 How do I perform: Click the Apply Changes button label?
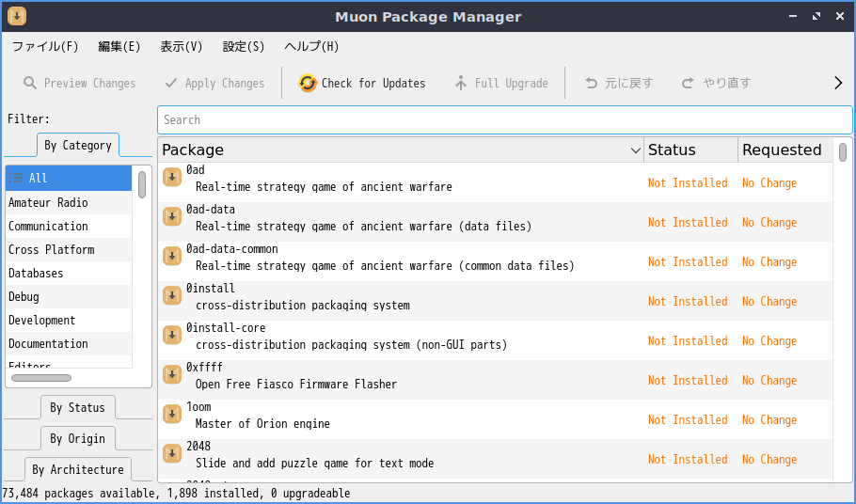coord(225,83)
